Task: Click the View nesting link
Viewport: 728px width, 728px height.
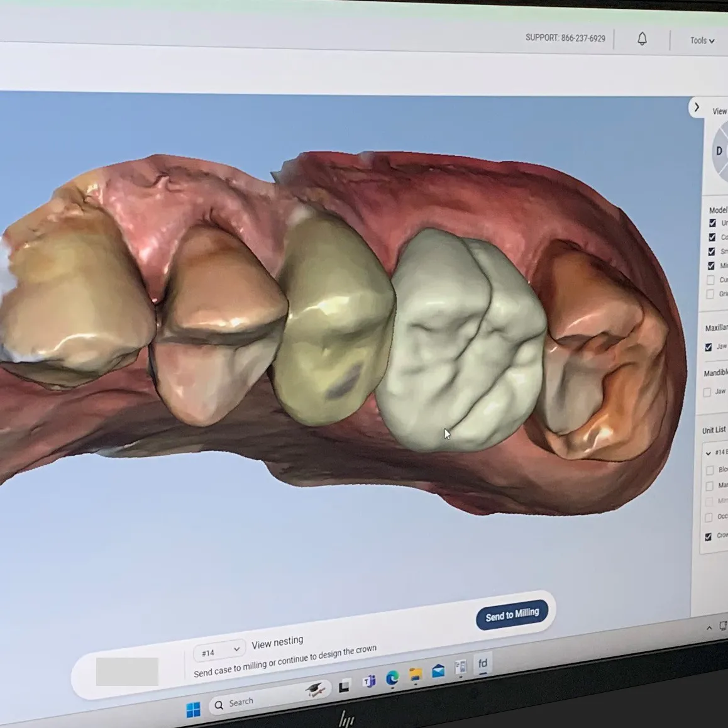Action: pos(277,643)
